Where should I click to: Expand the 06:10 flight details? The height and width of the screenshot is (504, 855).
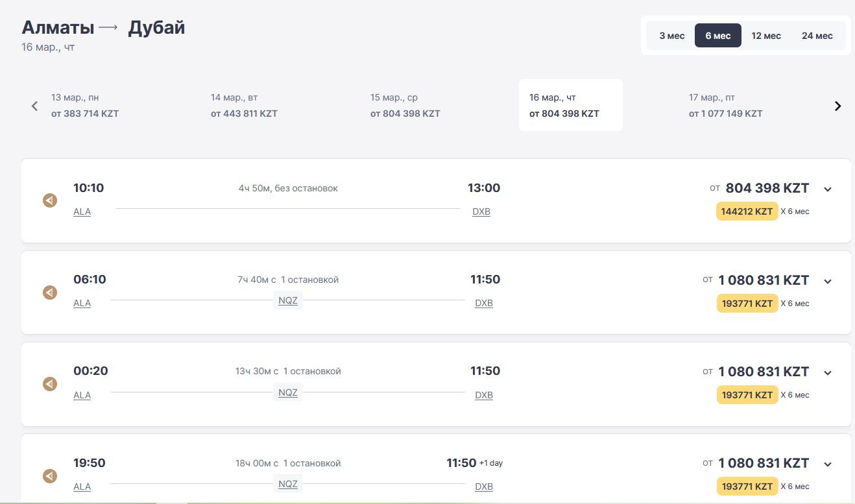[x=827, y=282]
